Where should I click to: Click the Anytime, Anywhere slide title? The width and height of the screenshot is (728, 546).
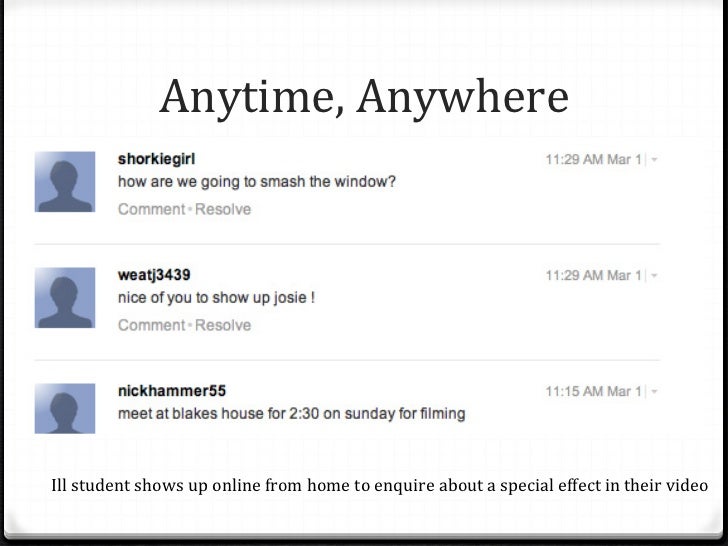coord(364,98)
